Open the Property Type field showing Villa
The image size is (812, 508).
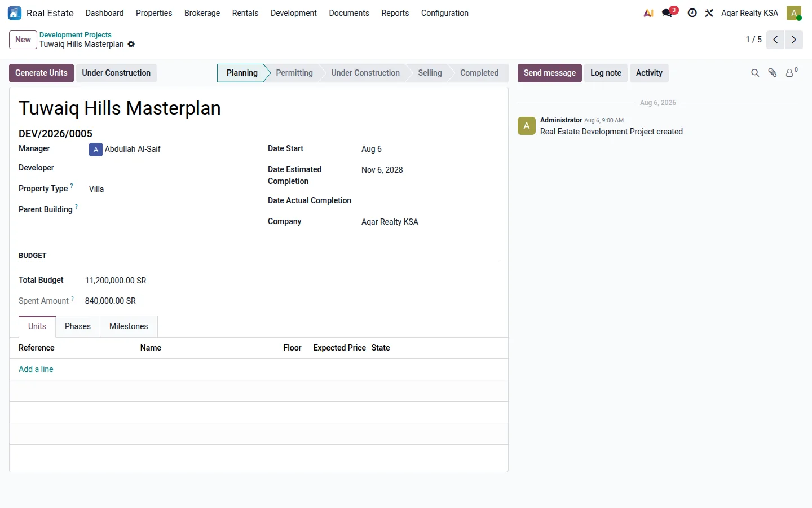tap(169, 189)
